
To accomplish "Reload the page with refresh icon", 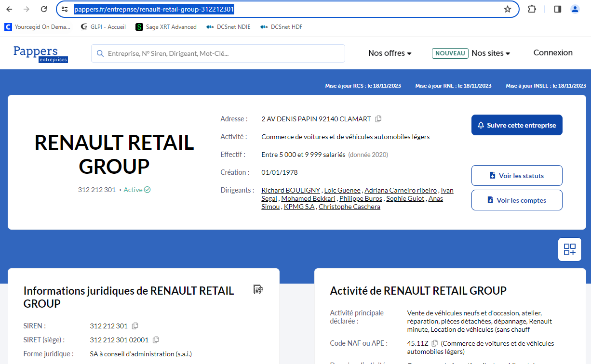I will [44, 9].
